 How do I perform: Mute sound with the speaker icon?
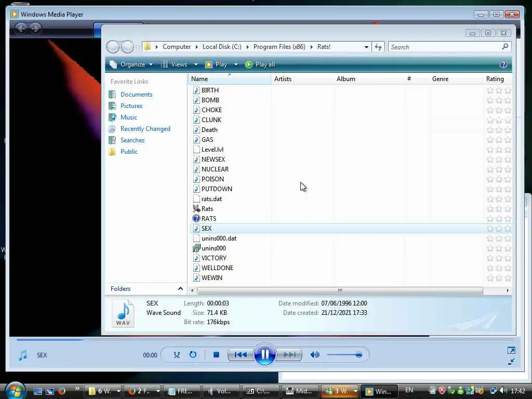[x=314, y=355]
